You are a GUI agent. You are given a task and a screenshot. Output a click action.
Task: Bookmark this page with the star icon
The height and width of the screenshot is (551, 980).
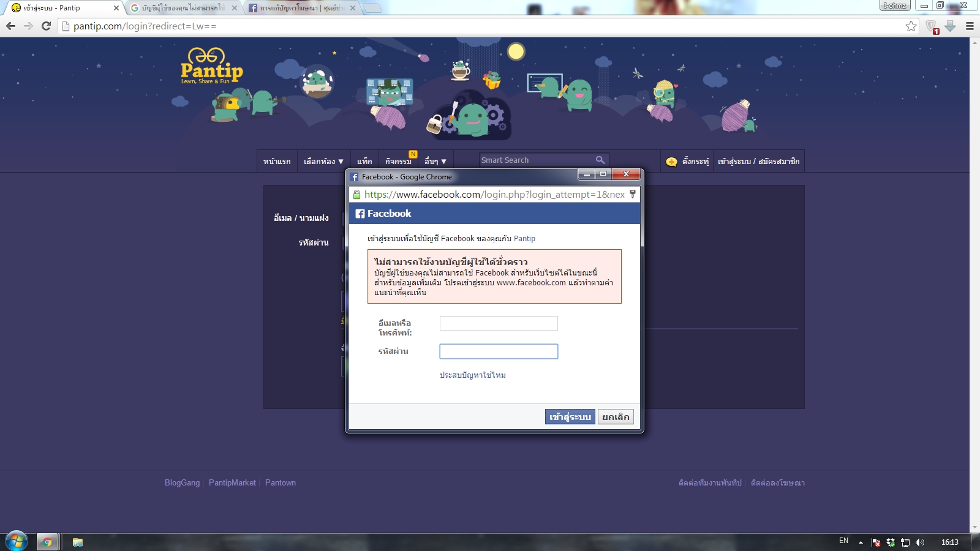point(911,26)
